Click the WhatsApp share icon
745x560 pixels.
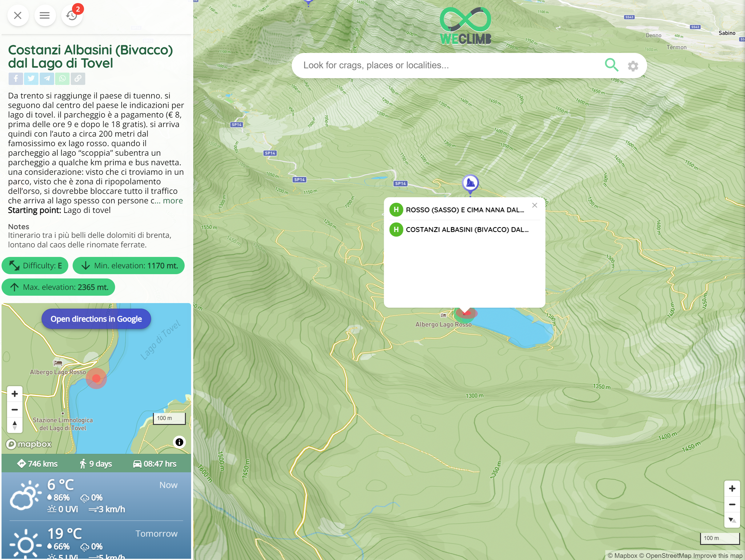62,78
